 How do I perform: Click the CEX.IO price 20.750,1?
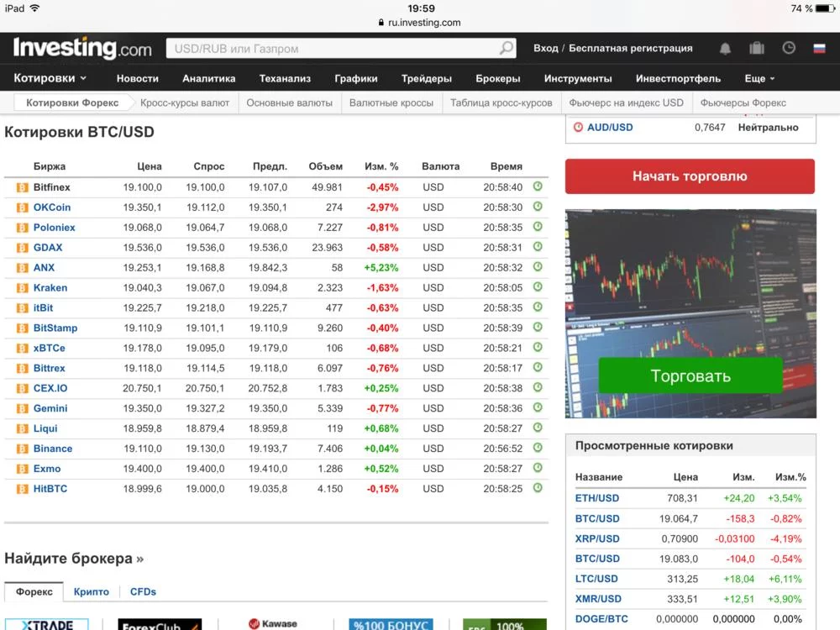(x=142, y=388)
